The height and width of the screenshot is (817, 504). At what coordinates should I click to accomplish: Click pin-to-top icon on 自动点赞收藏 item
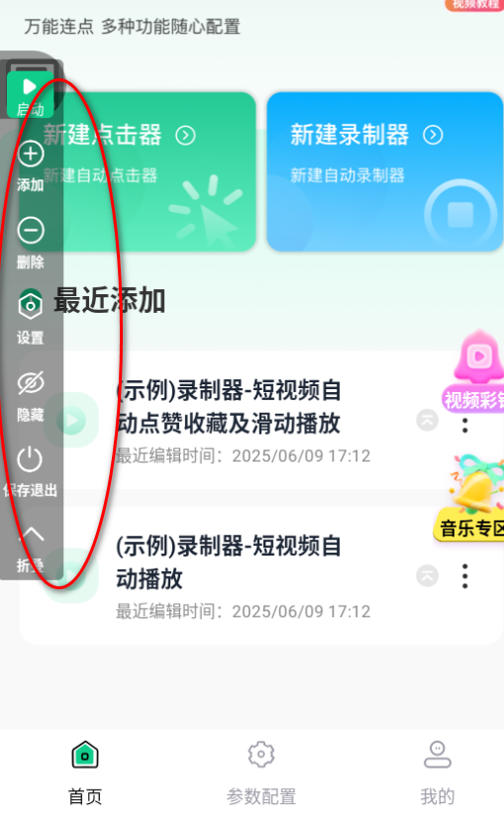pos(428,421)
